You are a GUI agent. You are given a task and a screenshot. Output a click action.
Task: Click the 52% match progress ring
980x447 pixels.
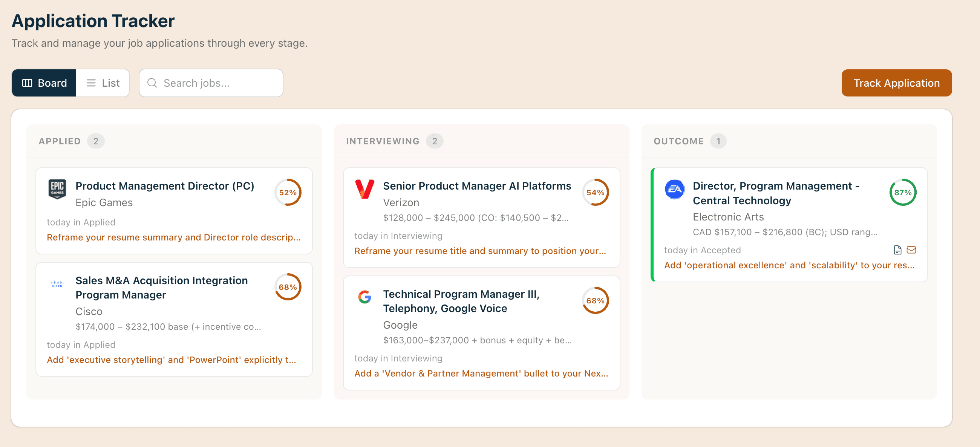point(288,193)
